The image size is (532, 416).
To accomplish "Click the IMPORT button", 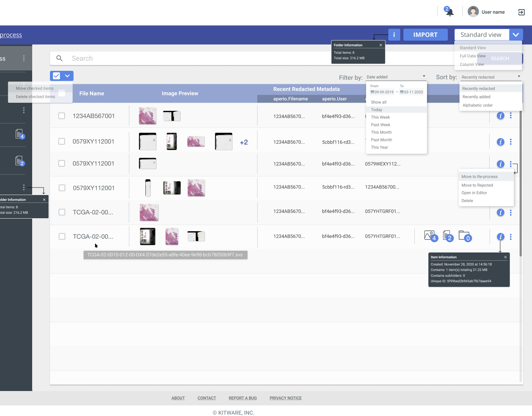I will click(425, 35).
